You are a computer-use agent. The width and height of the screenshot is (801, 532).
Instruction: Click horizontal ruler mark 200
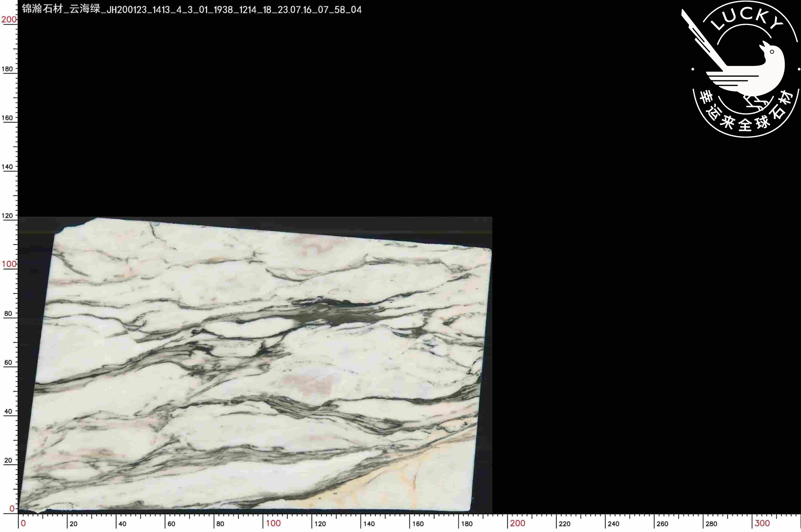click(517, 523)
